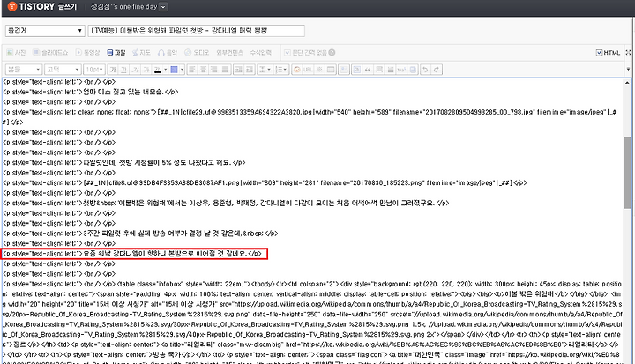Click the line '요즘 워낙 강다니엘이 핫하니'

(132, 254)
